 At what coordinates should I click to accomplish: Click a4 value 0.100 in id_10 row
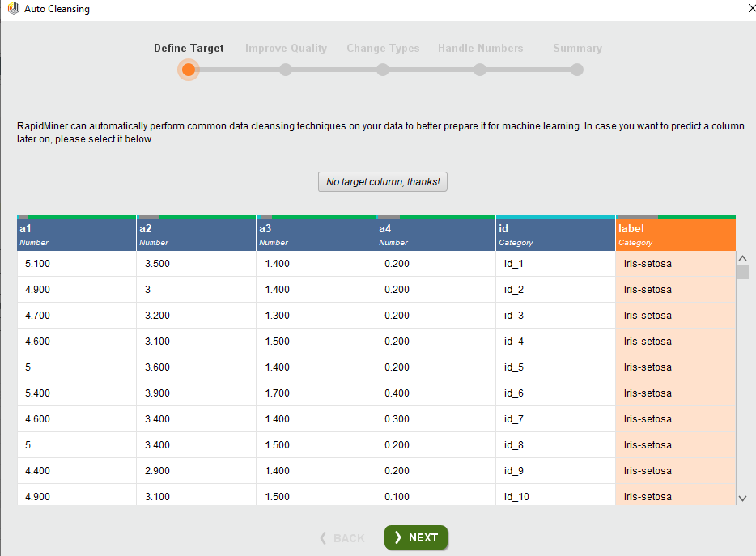pyautogui.click(x=435, y=495)
